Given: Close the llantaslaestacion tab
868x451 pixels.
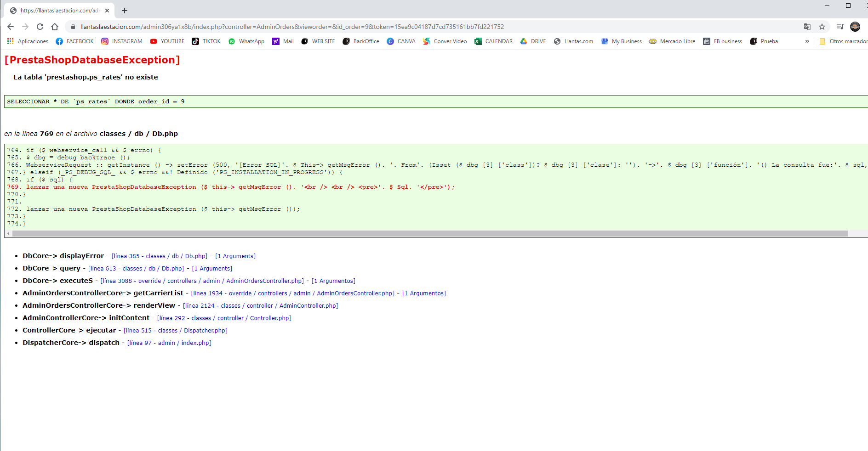Looking at the screenshot, I should (x=107, y=10).
